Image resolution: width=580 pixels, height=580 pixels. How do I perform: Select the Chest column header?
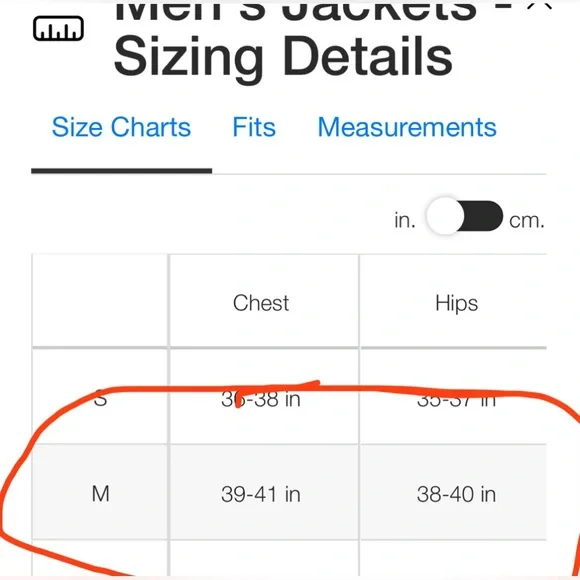click(261, 303)
